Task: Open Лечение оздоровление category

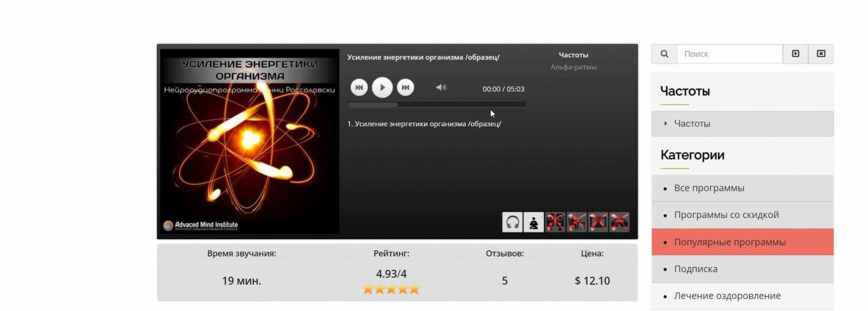Action: (743, 296)
